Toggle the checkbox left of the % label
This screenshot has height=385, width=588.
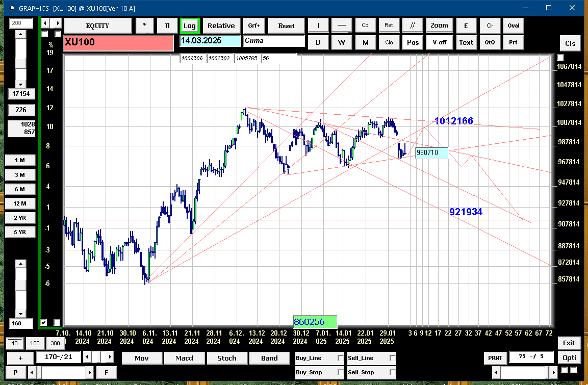pyautogui.click(x=45, y=34)
